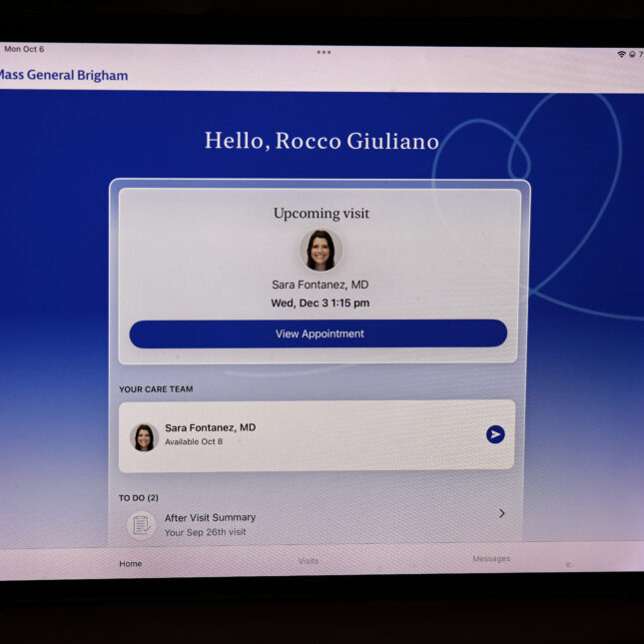
Task: Tap Sara Fontanez's avatar in care team
Action: click(x=144, y=436)
